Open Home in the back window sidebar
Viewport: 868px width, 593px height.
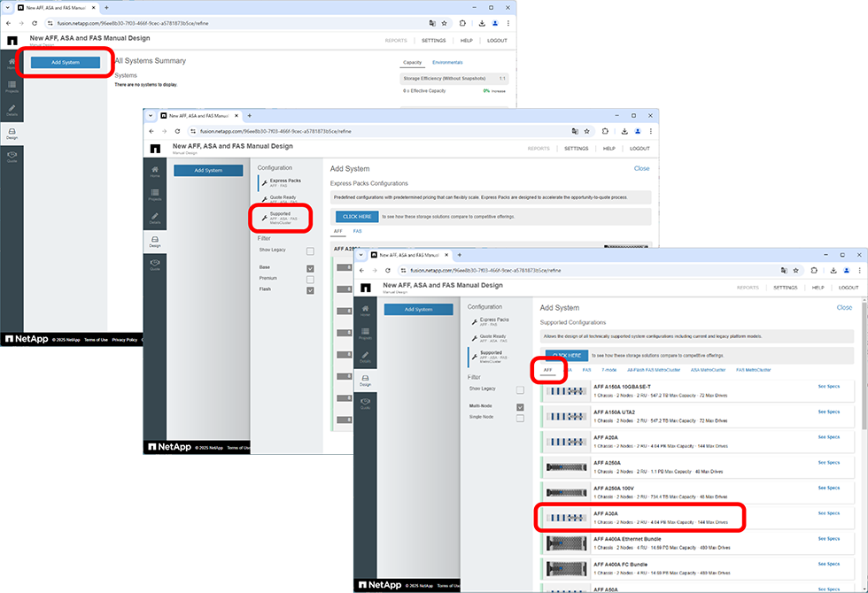[x=12, y=64]
